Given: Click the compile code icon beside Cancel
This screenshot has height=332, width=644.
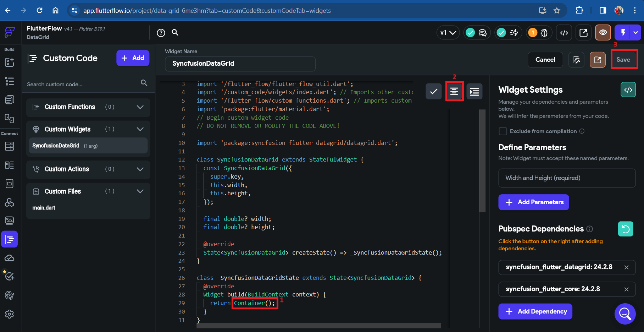Looking at the screenshot, I should (576, 60).
